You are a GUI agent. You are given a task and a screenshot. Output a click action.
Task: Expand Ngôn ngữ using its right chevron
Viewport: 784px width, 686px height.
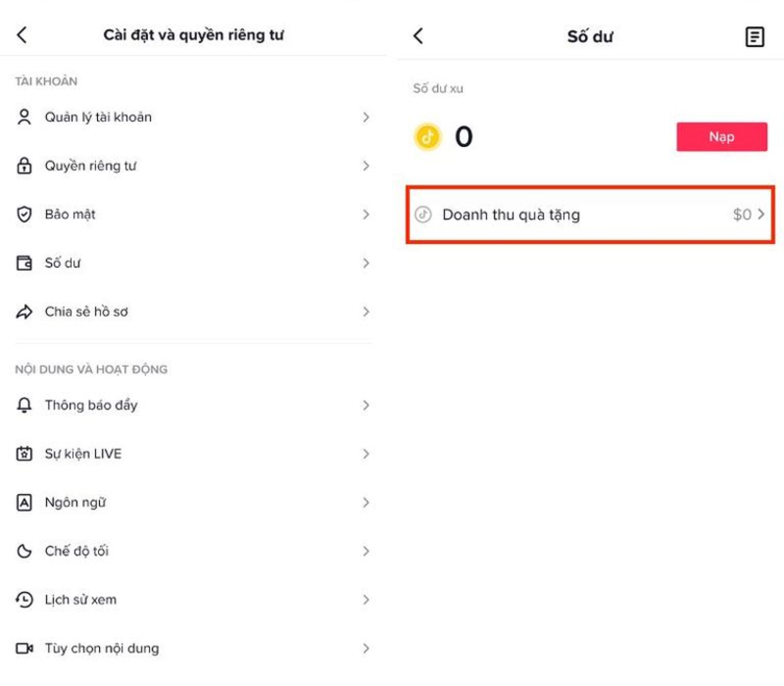(366, 503)
